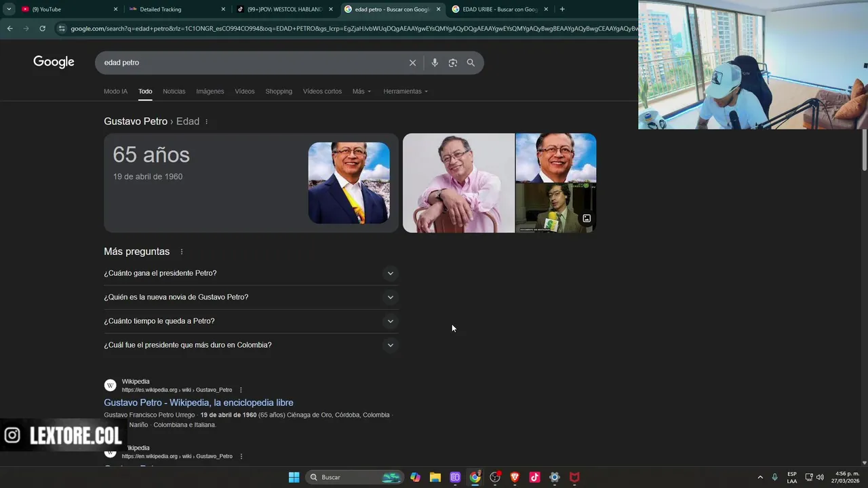Show hidden system tray icons chevron
Screen dimensions: 868x488
759,477
